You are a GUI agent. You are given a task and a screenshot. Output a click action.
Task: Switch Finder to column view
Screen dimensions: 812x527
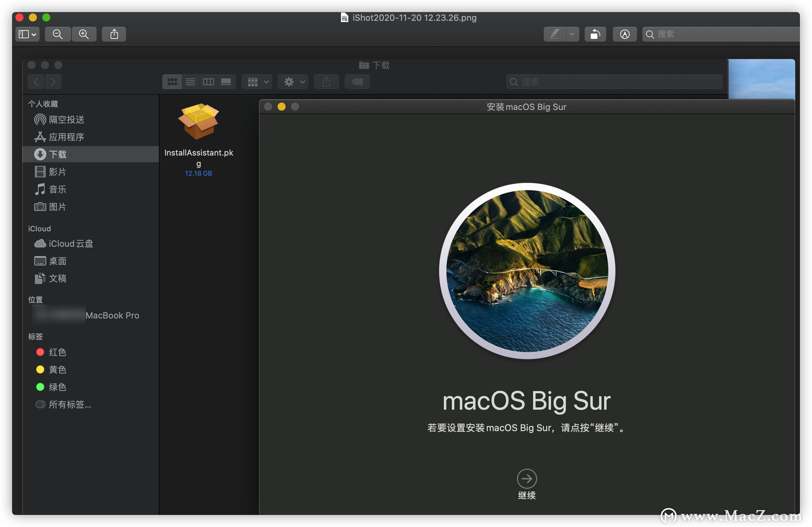point(208,82)
